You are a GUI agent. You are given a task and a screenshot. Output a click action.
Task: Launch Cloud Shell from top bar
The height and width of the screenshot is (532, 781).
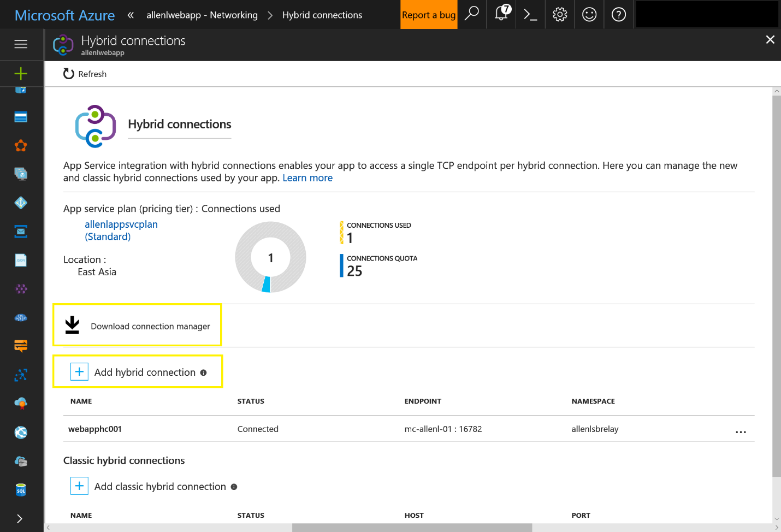pos(530,14)
